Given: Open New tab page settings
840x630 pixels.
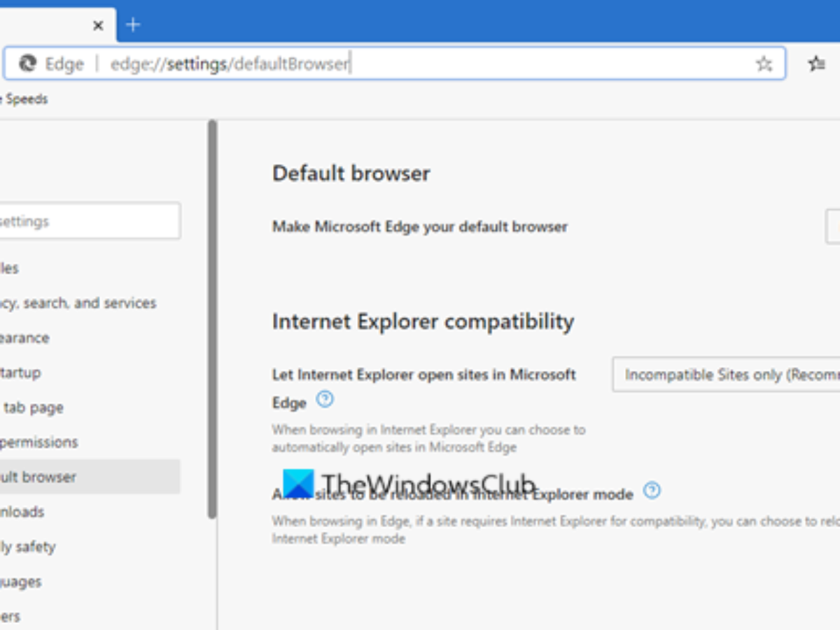Looking at the screenshot, I should pos(32,407).
